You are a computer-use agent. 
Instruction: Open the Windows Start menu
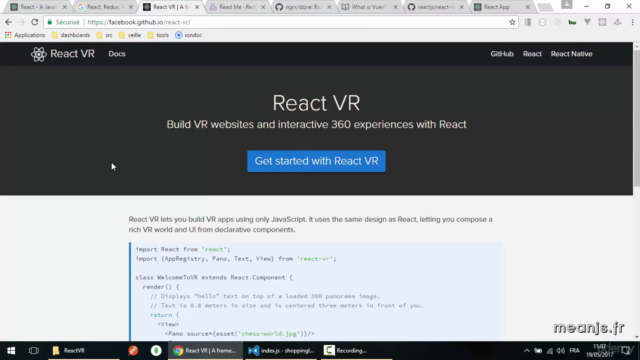coord(11,351)
